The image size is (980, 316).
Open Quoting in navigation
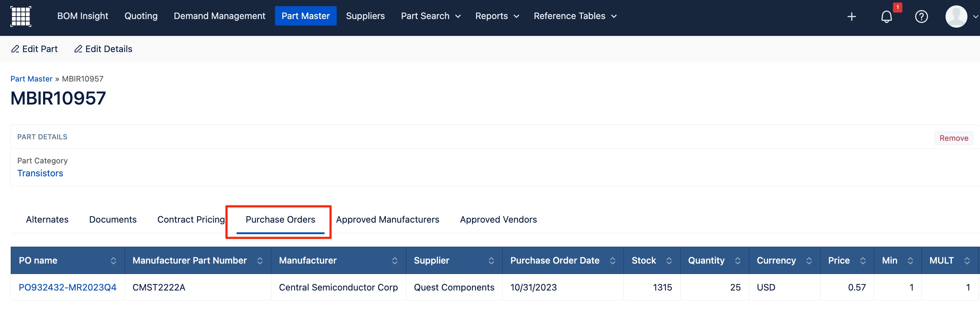(x=141, y=16)
